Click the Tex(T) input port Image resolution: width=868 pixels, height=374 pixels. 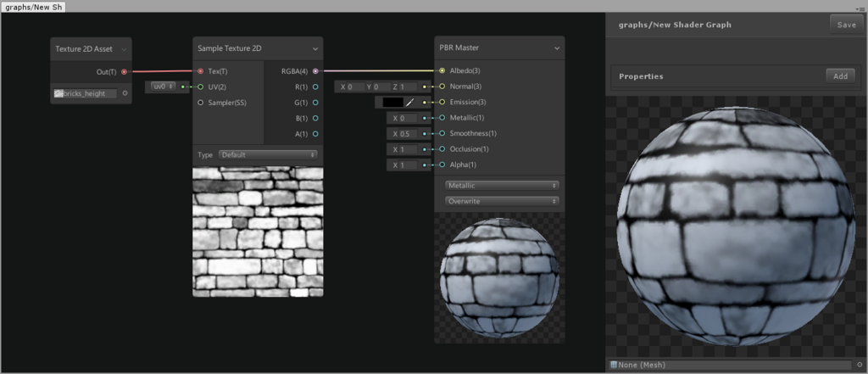pos(200,71)
